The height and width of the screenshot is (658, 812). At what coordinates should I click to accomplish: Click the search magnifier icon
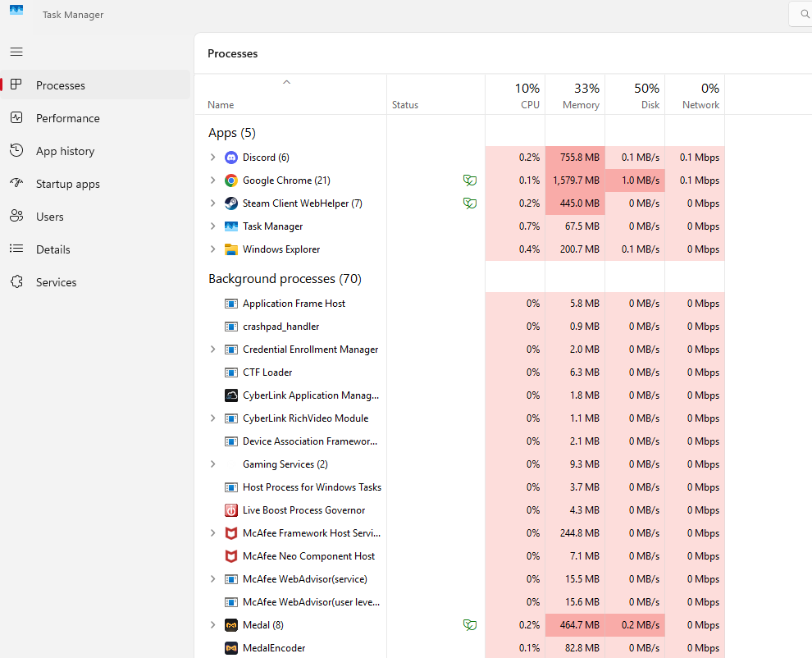(805, 14)
